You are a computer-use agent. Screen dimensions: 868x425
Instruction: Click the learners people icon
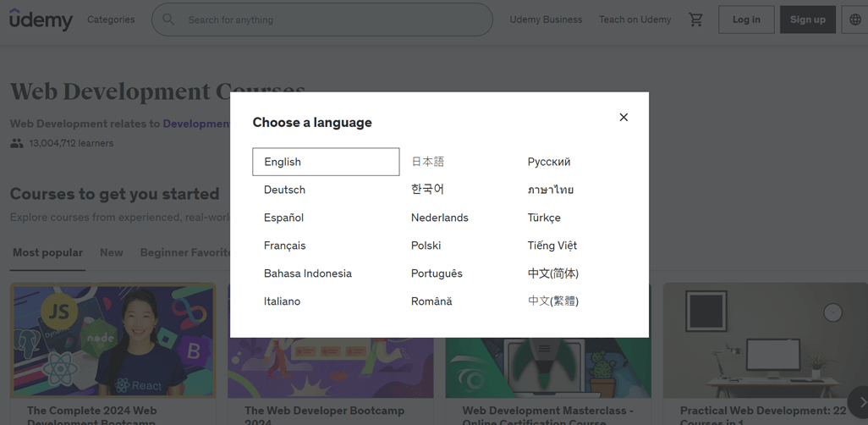pyautogui.click(x=17, y=144)
